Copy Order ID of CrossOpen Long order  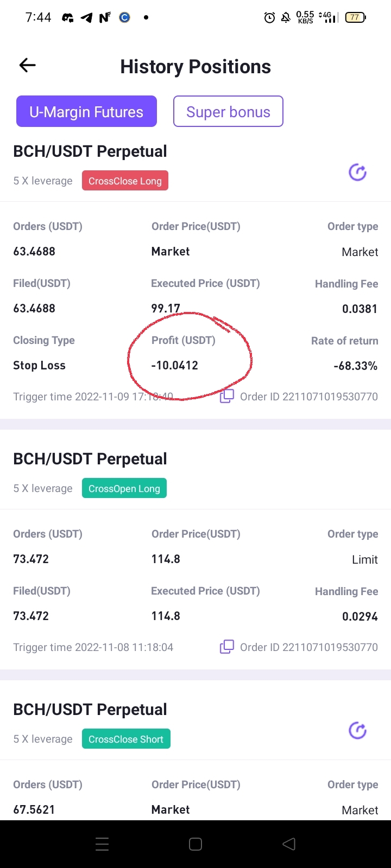226,647
